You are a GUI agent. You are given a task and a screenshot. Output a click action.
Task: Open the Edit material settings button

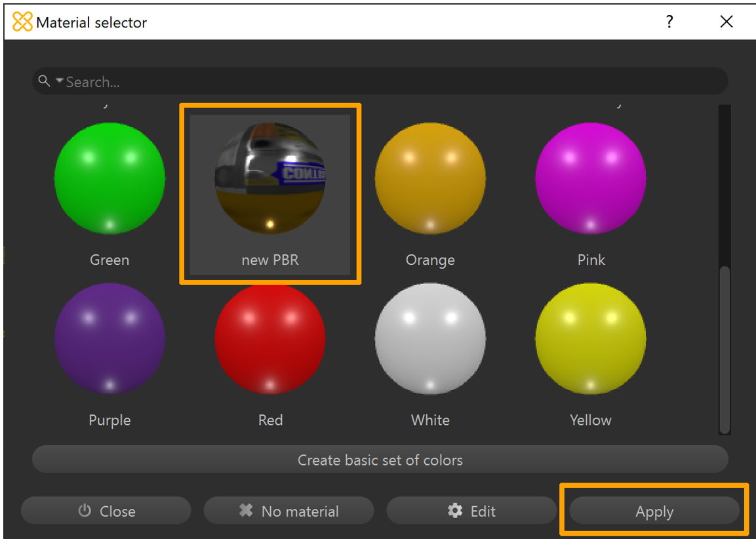tap(471, 511)
